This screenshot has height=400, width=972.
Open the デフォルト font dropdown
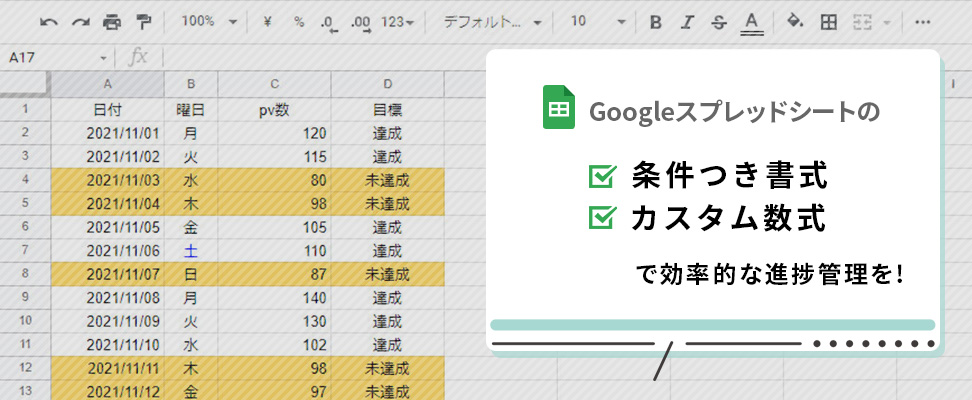click(x=493, y=22)
